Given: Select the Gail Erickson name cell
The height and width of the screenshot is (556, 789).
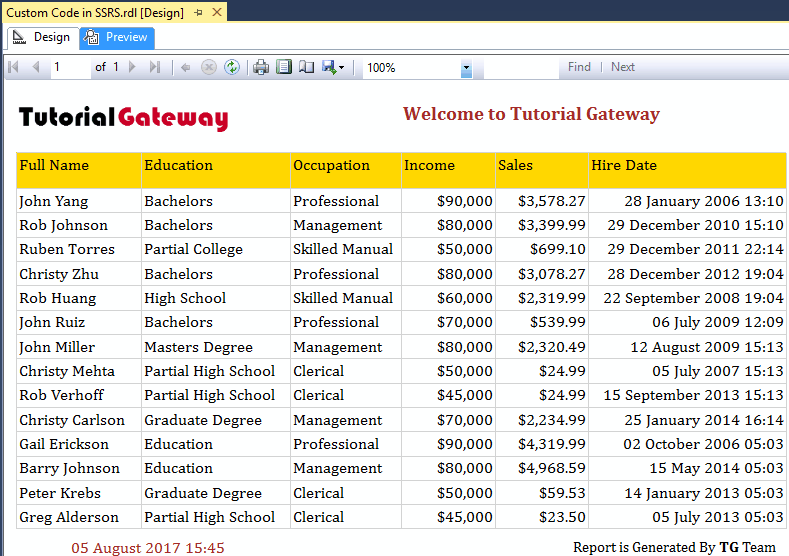Looking at the screenshot, I should [x=78, y=444].
